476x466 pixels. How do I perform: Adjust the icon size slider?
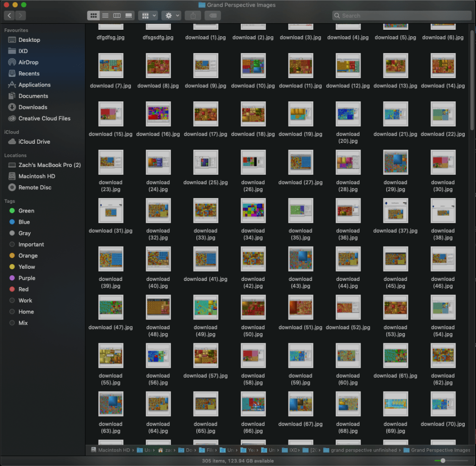(x=443, y=460)
